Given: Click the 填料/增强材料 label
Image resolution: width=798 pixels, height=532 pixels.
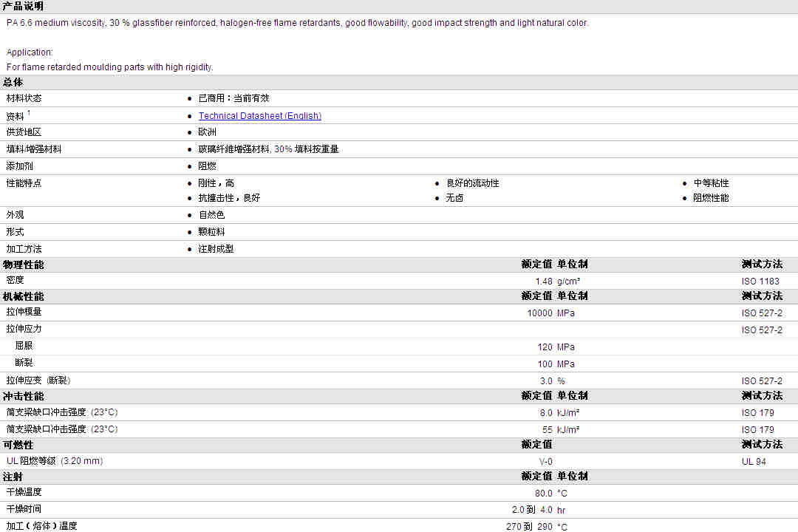Looking at the screenshot, I should pyautogui.click(x=33, y=149).
